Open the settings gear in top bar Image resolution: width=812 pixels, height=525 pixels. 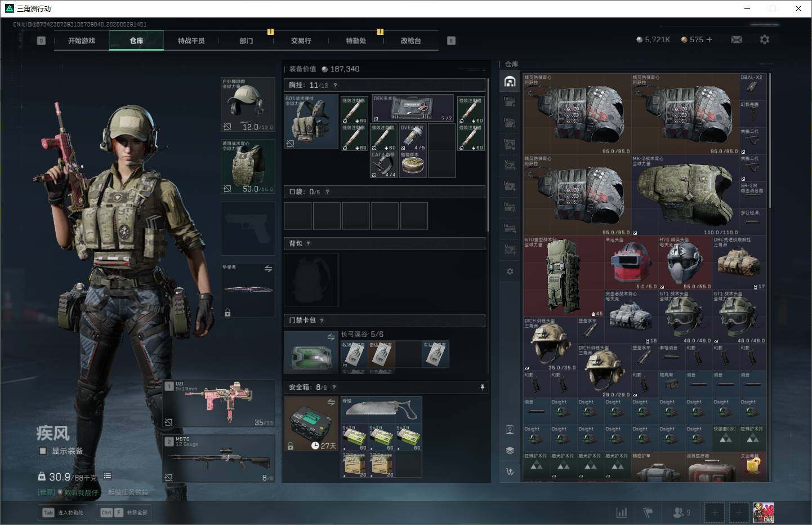(x=764, y=39)
